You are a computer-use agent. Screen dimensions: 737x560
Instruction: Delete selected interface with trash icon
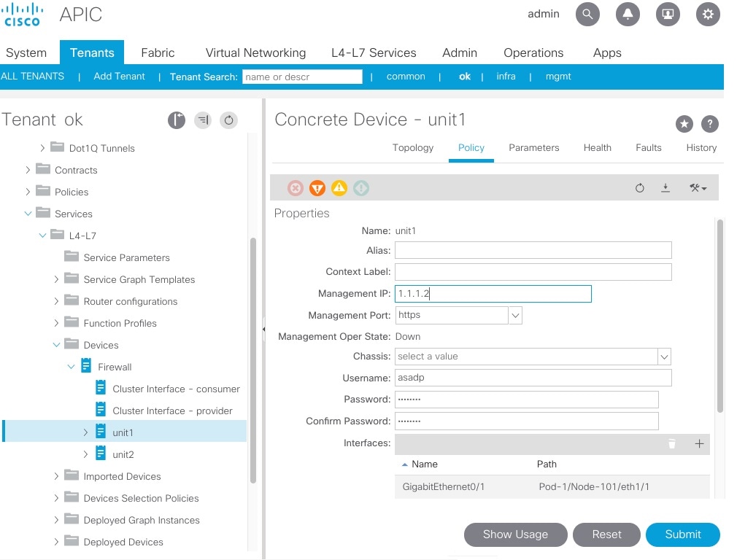pyautogui.click(x=672, y=444)
